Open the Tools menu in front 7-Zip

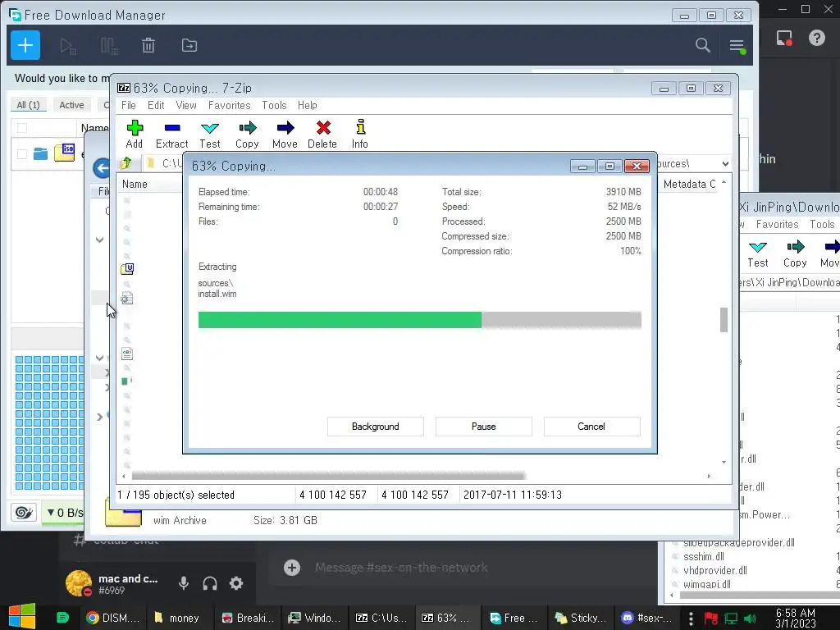[x=274, y=106]
